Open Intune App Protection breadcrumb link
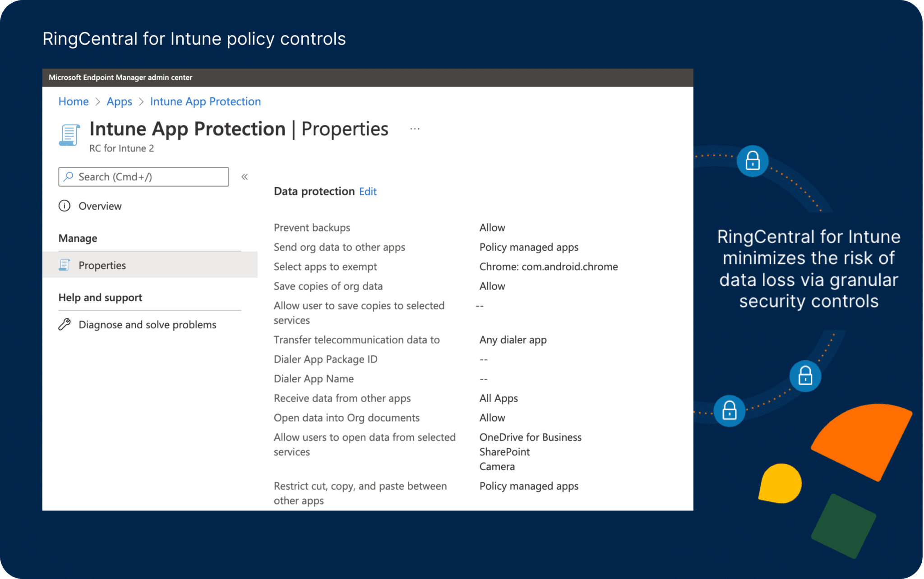 pyautogui.click(x=205, y=101)
